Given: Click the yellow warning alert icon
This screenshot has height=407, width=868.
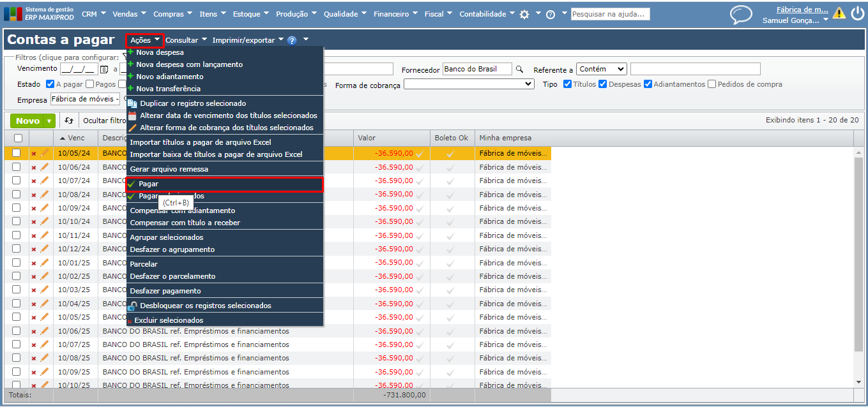Looking at the screenshot, I should click(839, 13).
